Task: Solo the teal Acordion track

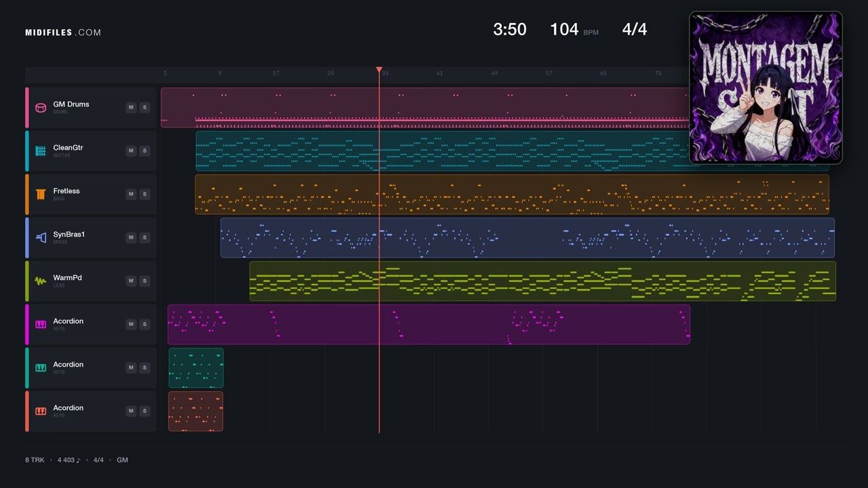Action: point(144,367)
